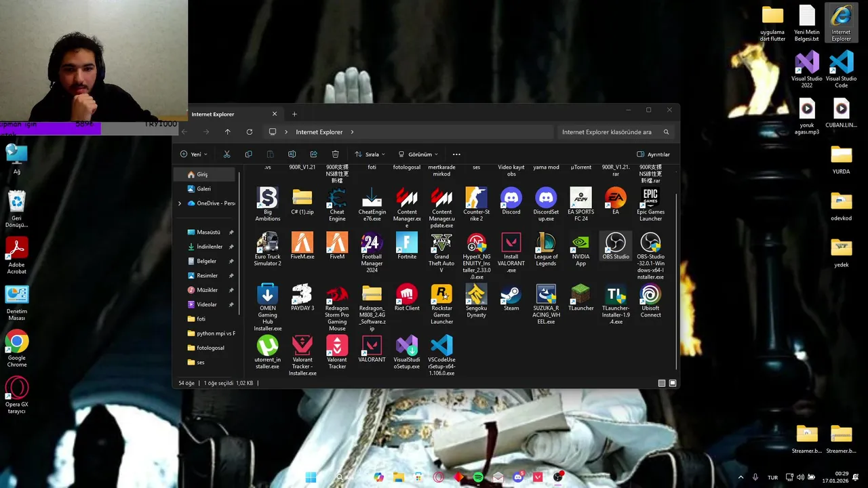Expand the OneDrive tree node
The height and width of the screenshot is (488, 868).
180,203
